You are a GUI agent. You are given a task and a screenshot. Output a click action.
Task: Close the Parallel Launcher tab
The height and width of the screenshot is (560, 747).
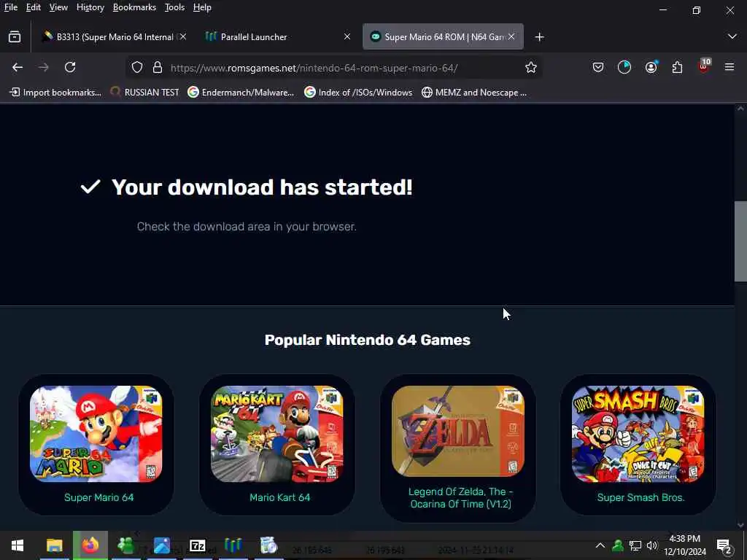(347, 36)
